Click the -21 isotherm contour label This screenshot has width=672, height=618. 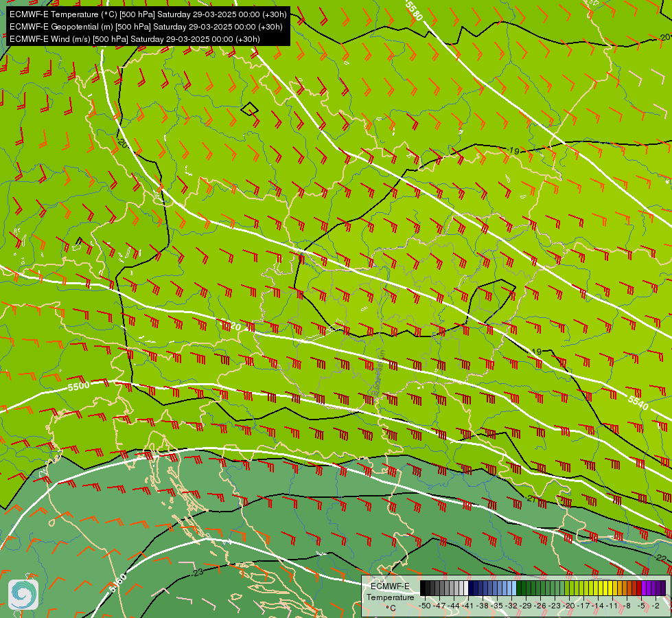531,499
